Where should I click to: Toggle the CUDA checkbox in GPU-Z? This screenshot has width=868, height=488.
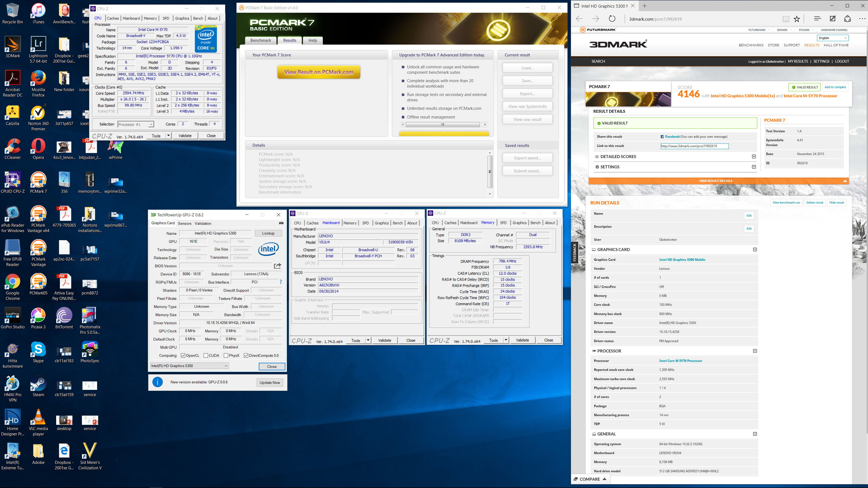coord(206,355)
